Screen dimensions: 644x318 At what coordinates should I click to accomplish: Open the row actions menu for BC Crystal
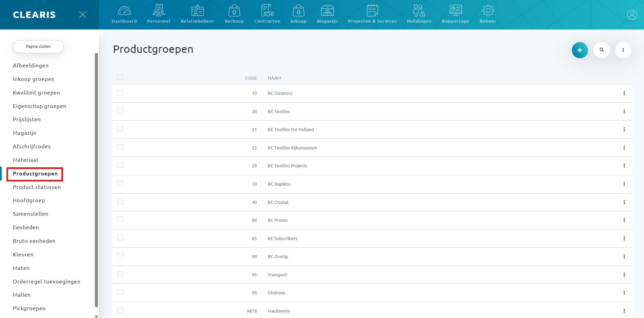coord(624,202)
